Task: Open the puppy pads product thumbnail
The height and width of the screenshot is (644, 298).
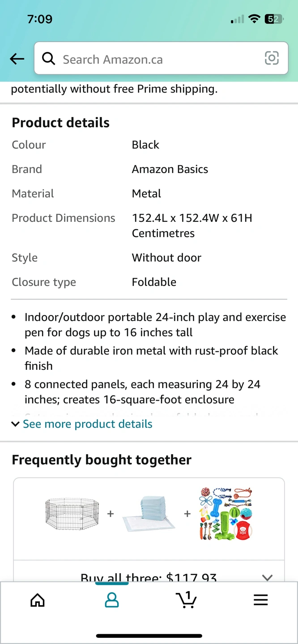Action: [149, 514]
